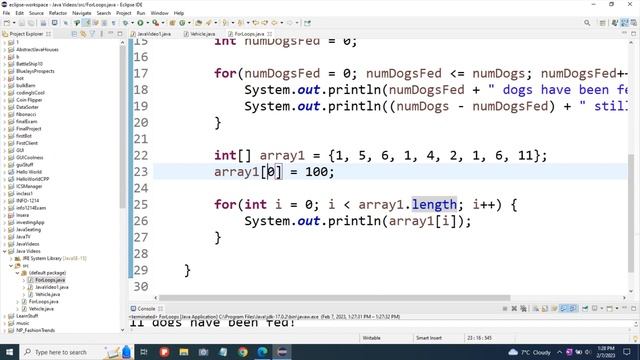Image resolution: width=640 pixels, height=360 pixels.
Task: Open the Debug button dropdown arrow
Action: 132,23
